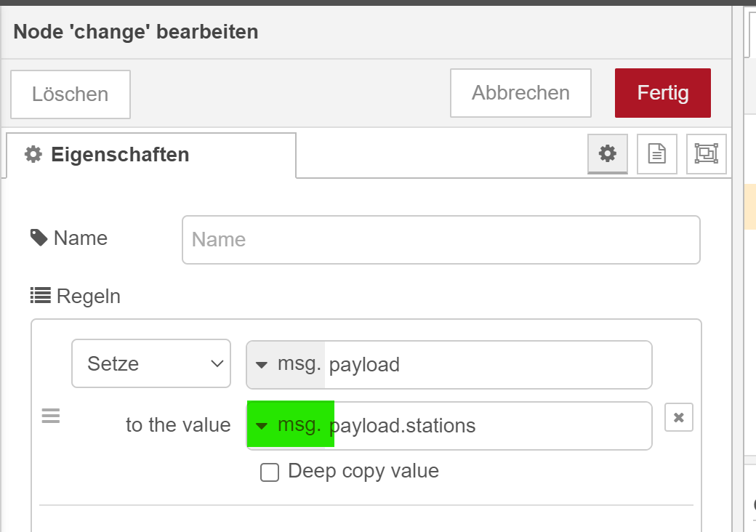Click the gear icon in Eigenschaften tab
Image resolution: width=756 pixels, height=532 pixels.
(33, 155)
